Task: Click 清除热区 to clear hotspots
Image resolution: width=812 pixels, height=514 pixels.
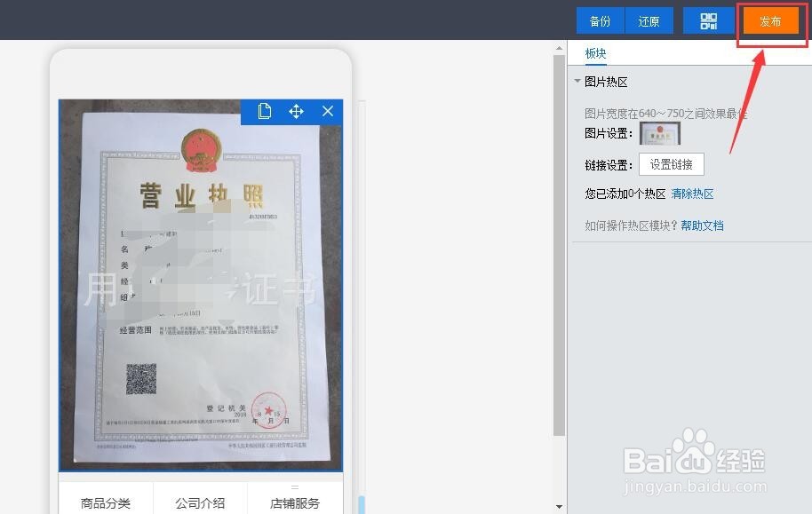Action: tap(691, 193)
